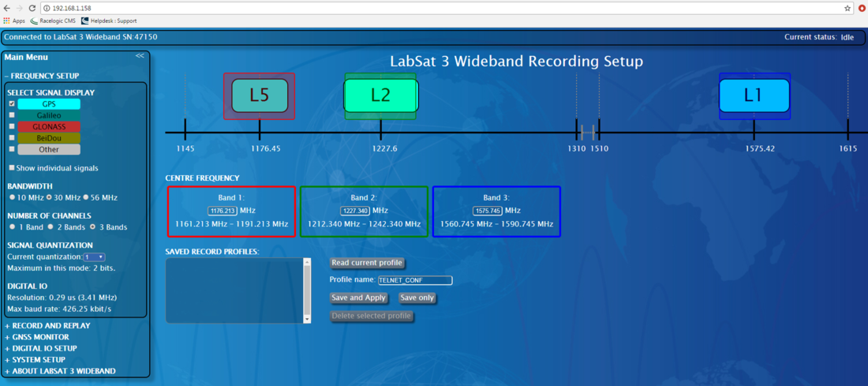This screenshot has width=868, height=386.
Task: Click the L2 signal block
Action: 381,96
